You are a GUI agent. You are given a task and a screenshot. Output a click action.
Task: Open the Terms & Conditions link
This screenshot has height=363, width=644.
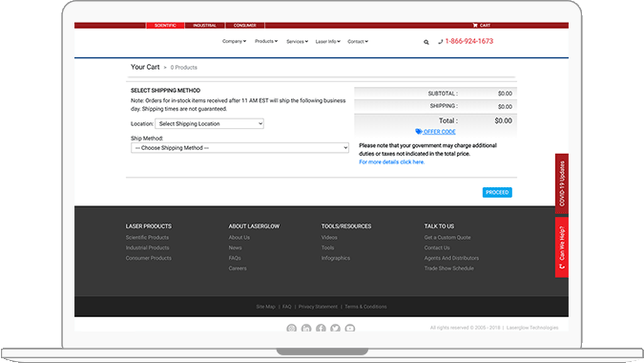(x=365, y=307)
